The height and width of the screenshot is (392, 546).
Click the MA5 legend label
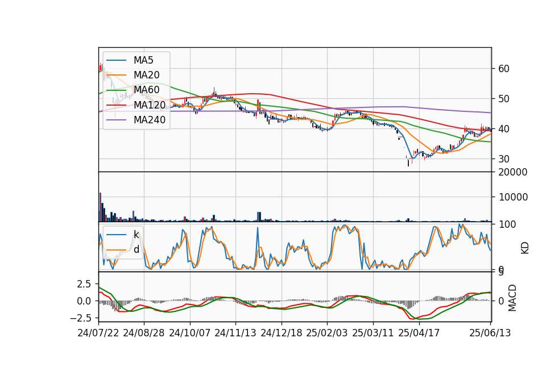point(143,60)
